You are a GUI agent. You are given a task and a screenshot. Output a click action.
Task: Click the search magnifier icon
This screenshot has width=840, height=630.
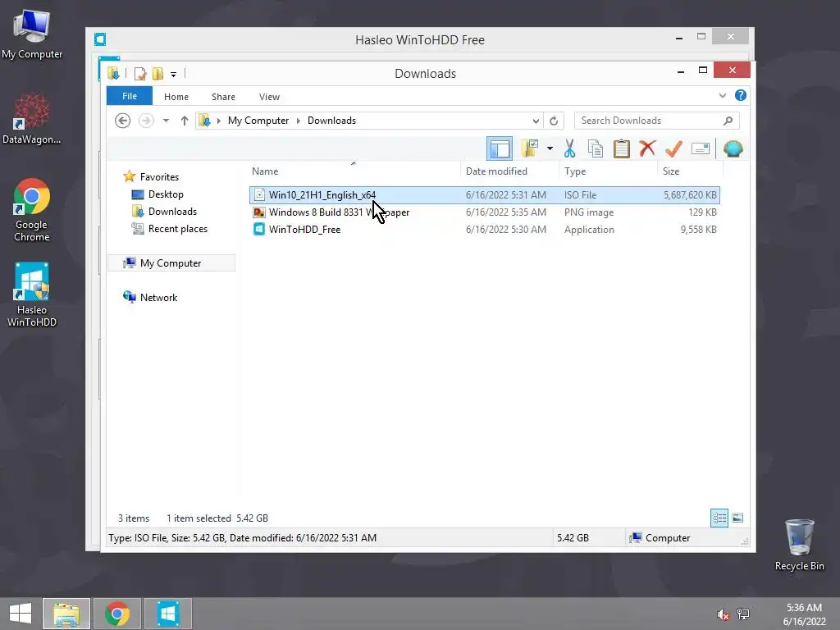click(x=728, y=121)
